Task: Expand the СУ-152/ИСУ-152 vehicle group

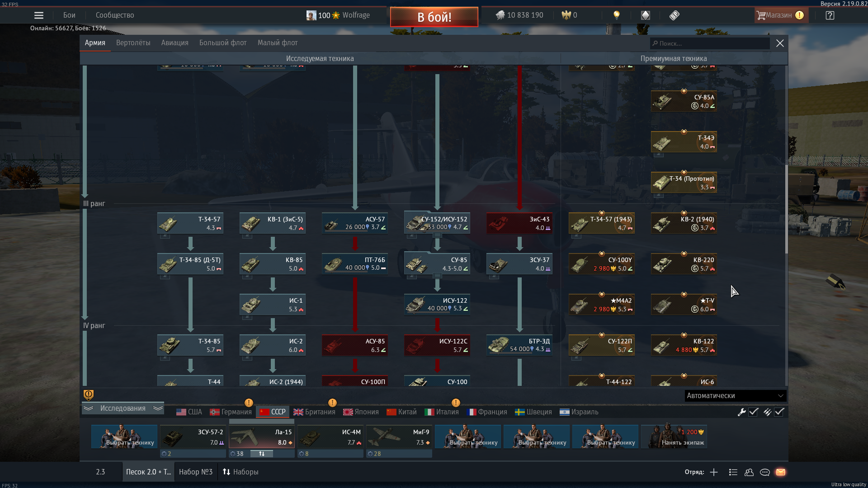Action: pos(437,235)
